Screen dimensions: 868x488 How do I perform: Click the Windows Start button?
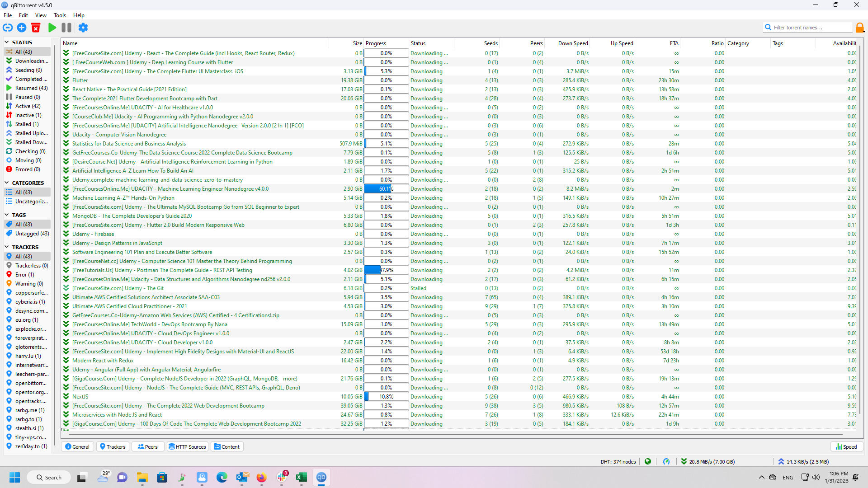click(15, 477)
